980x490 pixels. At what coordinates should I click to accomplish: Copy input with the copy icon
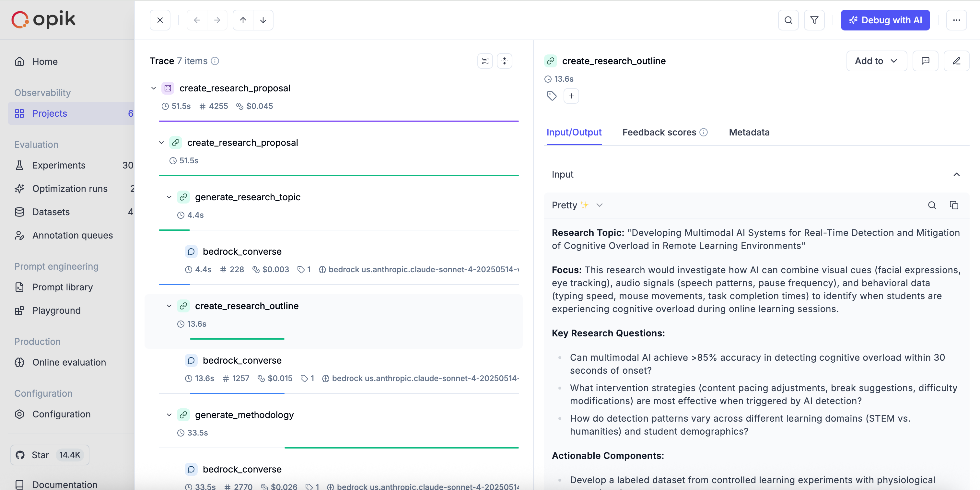[x=954, y=205]
